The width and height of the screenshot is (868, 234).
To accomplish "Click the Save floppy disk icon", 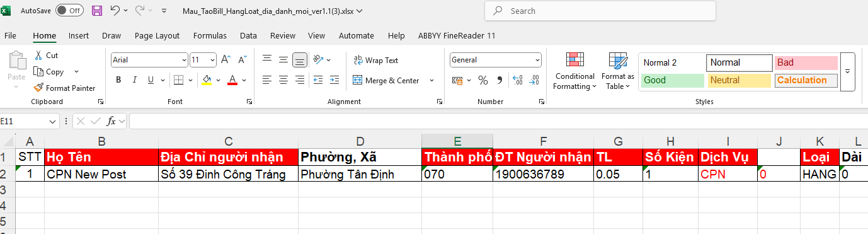I will click(x=96, y=11).
